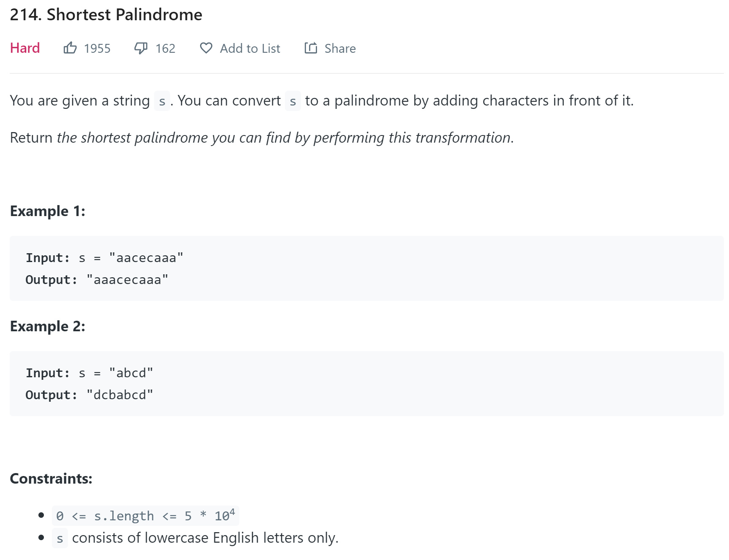Click the share arrow icon
The height and width of the screenshot is (560, 729).
pos(311,48)
